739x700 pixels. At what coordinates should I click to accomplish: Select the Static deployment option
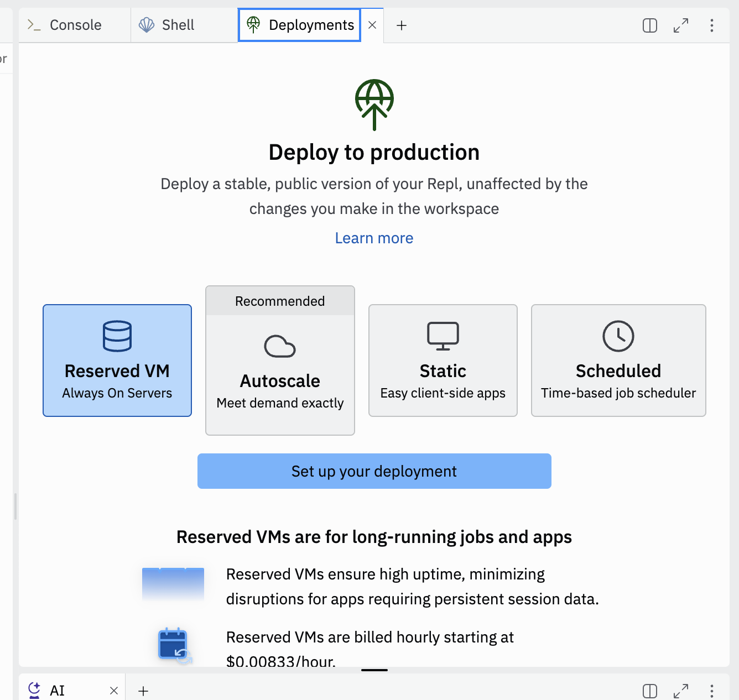click(443, 361)
